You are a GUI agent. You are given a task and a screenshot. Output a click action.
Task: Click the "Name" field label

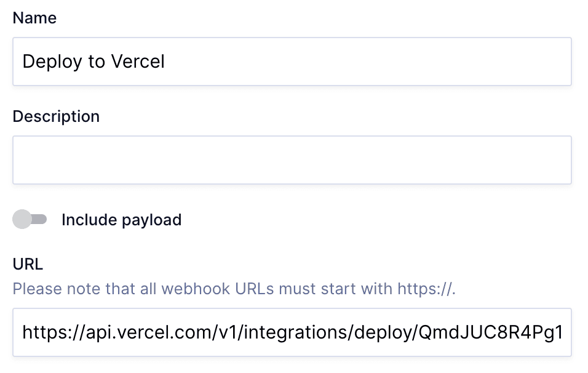[34, 18]
